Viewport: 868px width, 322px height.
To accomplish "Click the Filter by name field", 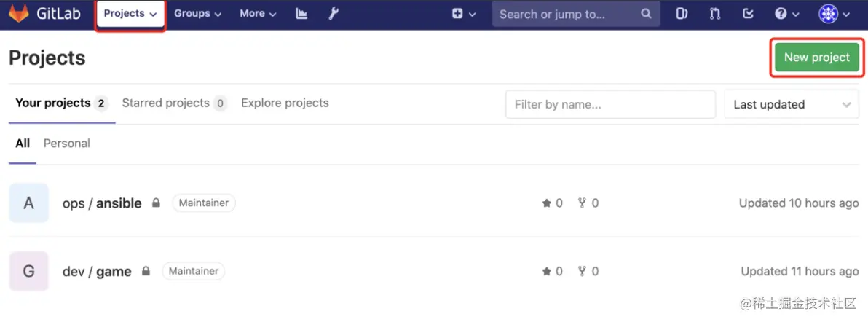I will (610, 104).
